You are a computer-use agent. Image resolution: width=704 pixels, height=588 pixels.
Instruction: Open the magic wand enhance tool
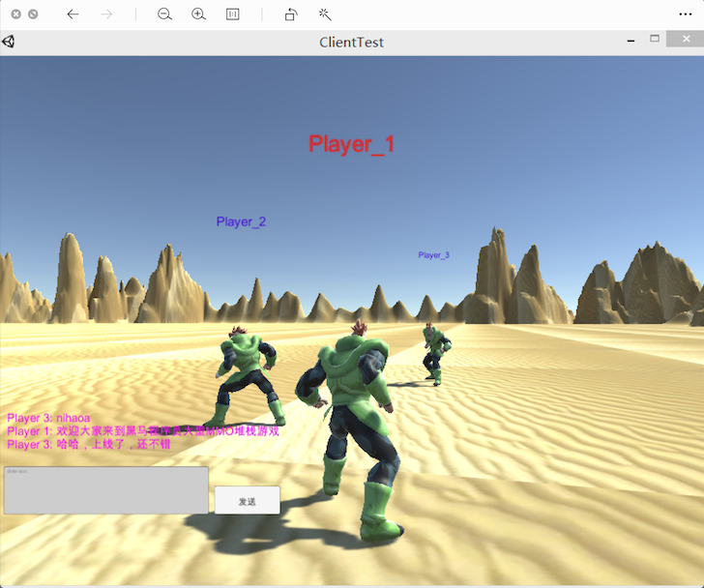[x=325, y=15]
